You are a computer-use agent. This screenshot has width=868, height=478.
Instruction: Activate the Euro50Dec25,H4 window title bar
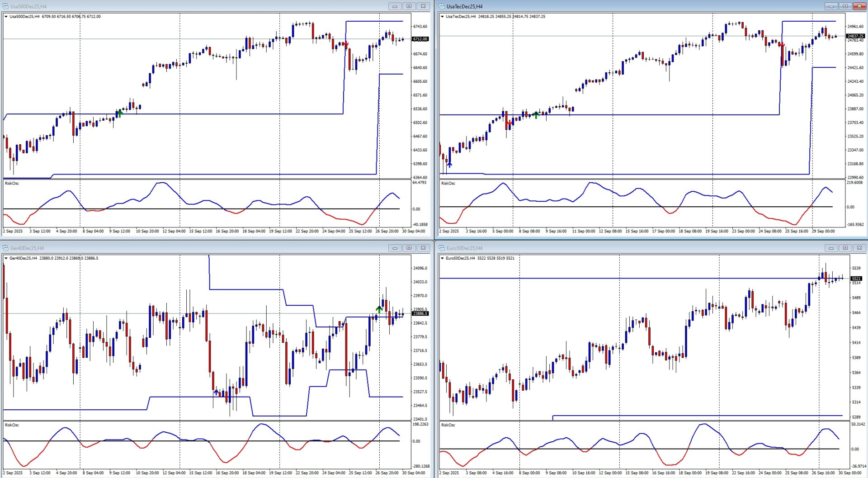point(633,248)
